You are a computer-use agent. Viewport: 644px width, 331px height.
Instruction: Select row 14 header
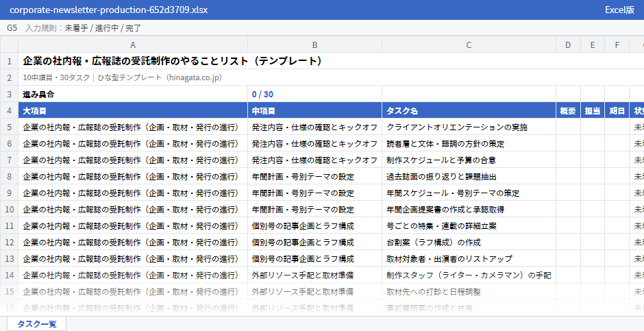click(x=9, y=275)
